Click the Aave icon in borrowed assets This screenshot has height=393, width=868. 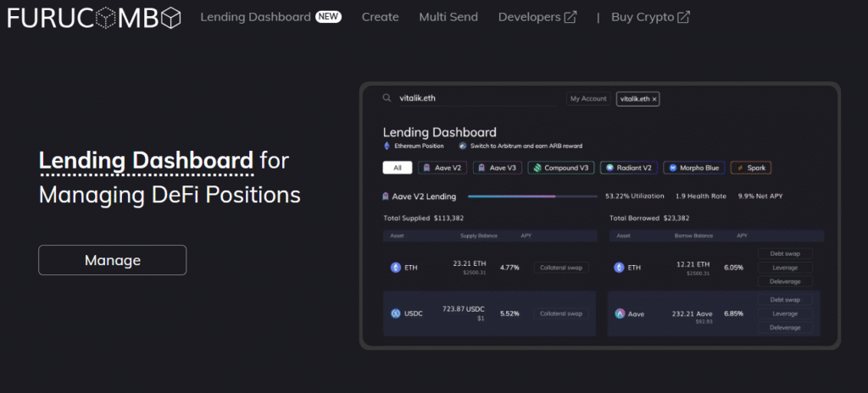620,313
